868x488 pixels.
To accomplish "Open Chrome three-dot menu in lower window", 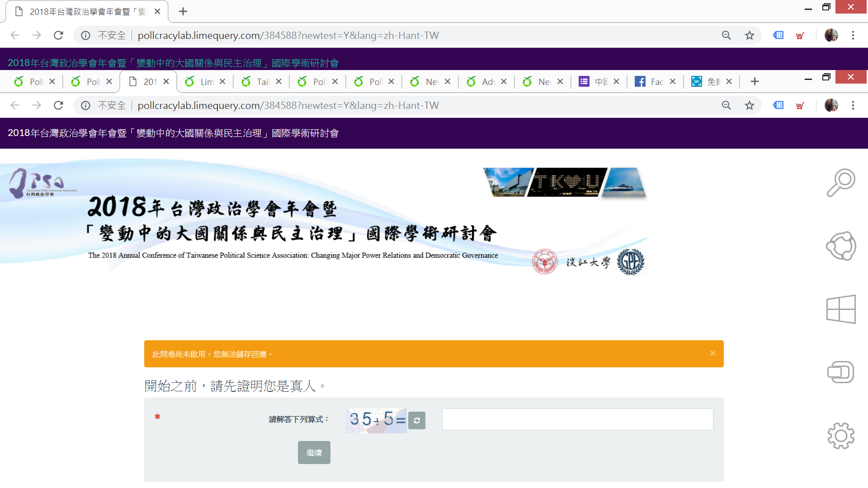I will coord(853,105).
